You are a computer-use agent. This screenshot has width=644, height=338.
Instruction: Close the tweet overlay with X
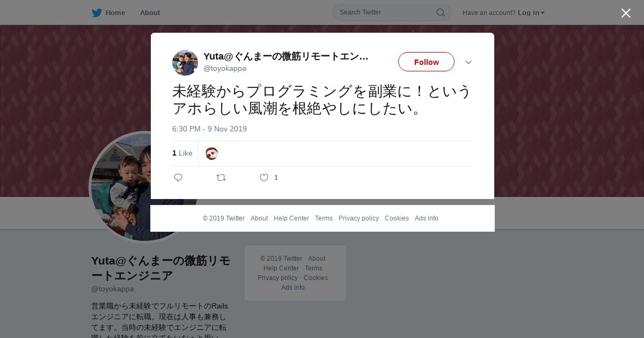(626, 13)
